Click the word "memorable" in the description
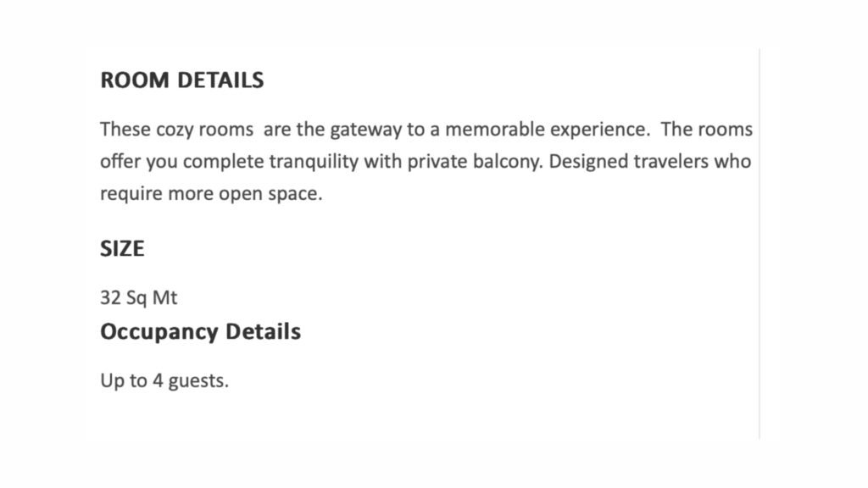The width and height of the screenshot is (868, 488). coord(495,130)
